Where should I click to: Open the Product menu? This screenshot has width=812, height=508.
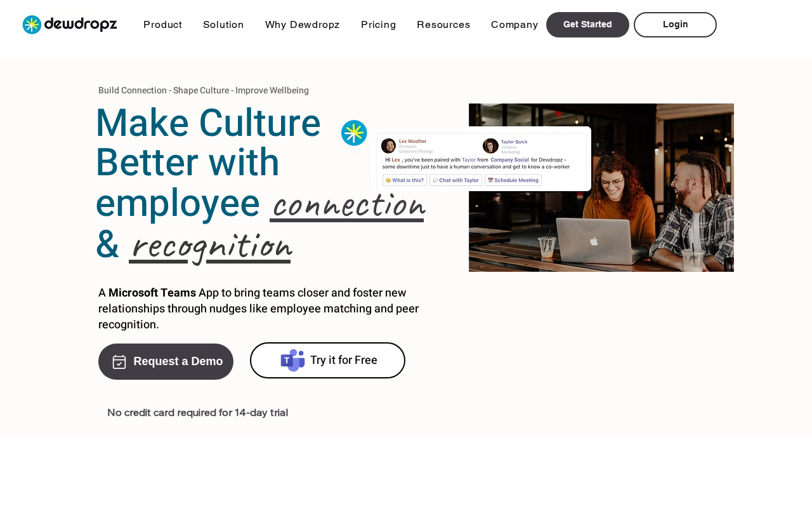[x=162, y=25]
